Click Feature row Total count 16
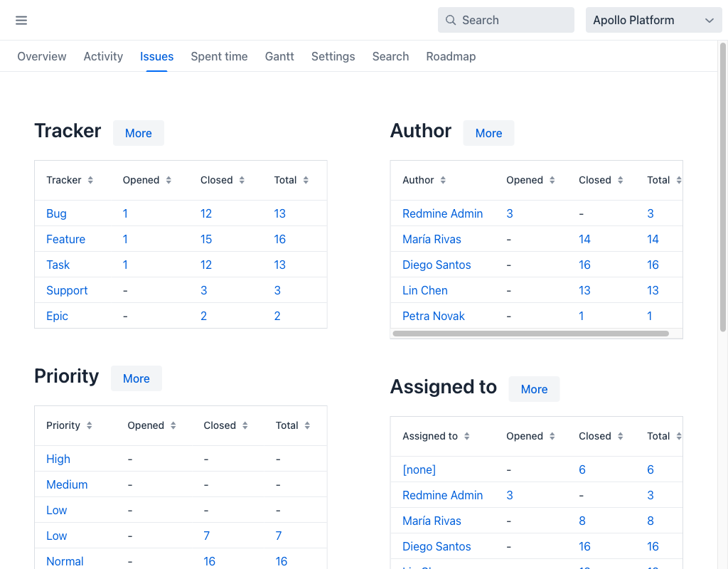The width and height of the screenshot is (728, 569). coord(279,239)
